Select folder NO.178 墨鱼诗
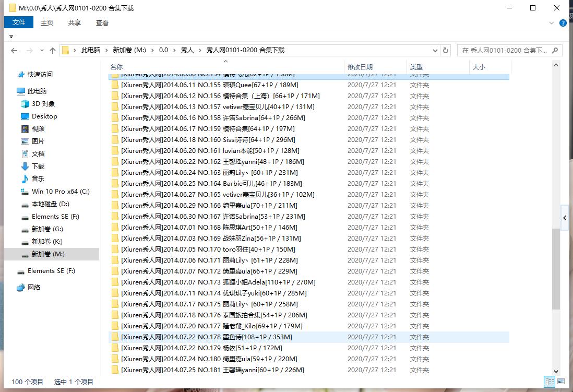The width and height of the screenshot is (573, 392). coord(206,337)
